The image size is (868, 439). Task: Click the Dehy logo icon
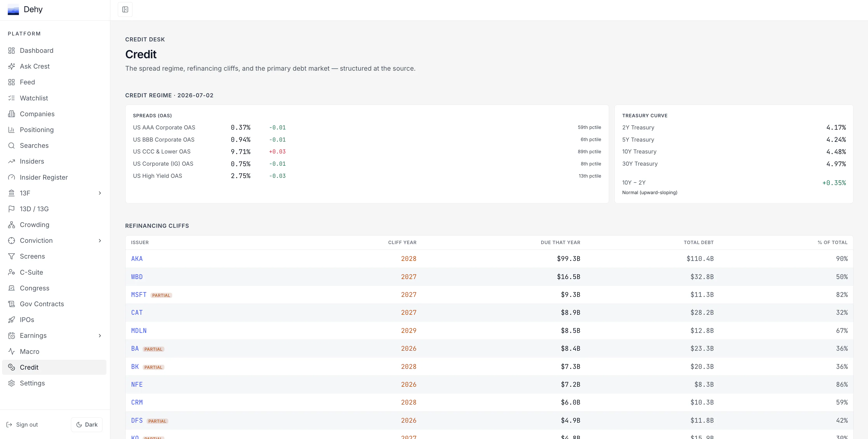[13, 9]
